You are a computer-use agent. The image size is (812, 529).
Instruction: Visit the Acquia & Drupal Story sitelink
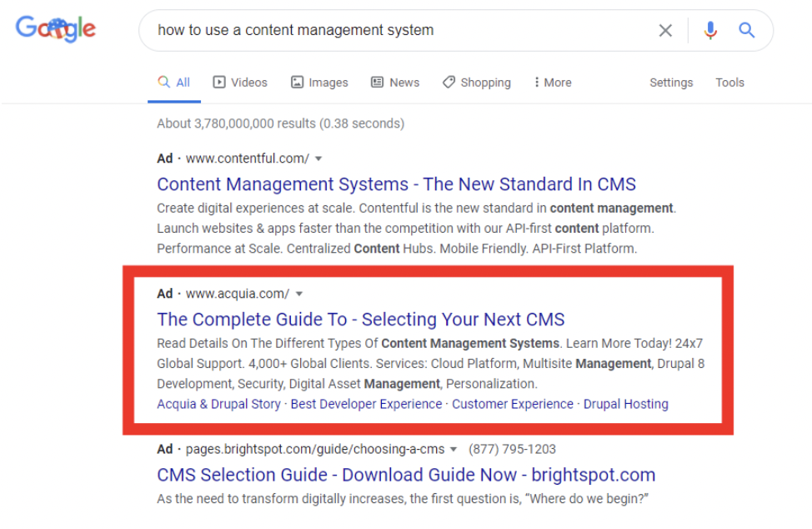click(218, 404)
